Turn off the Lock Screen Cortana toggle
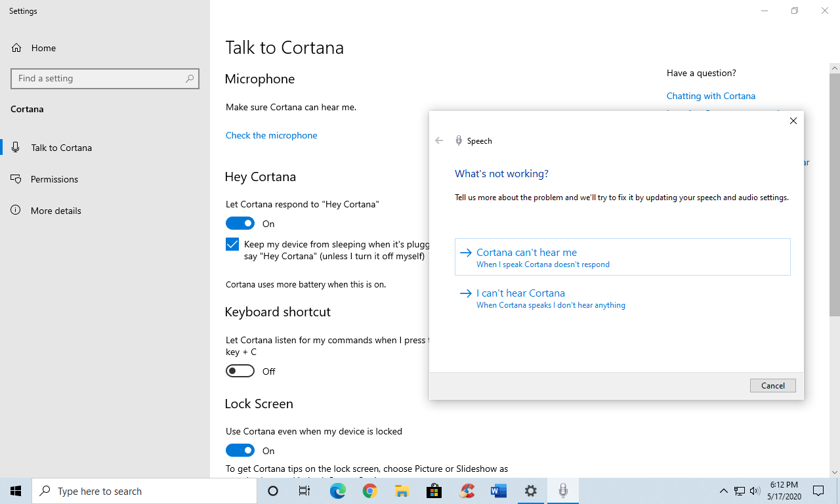The height and width of the screenshot is (504, 840). click(240, 451)
